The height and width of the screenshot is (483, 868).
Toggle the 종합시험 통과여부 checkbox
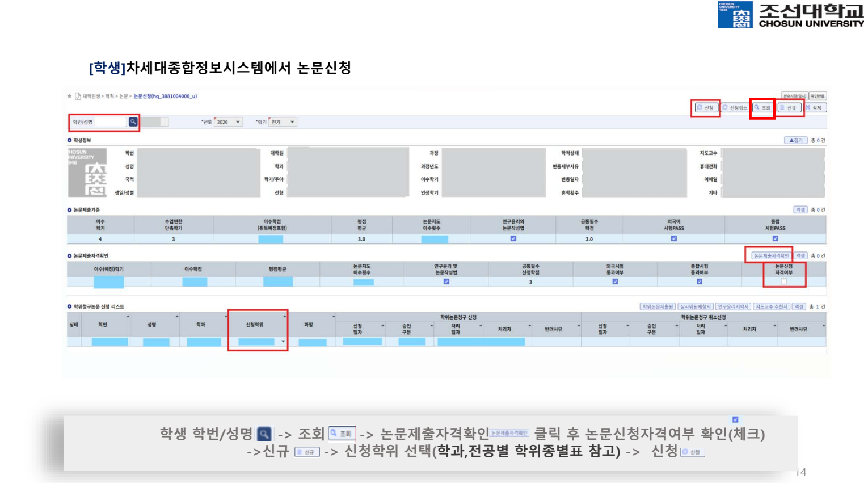700,282
